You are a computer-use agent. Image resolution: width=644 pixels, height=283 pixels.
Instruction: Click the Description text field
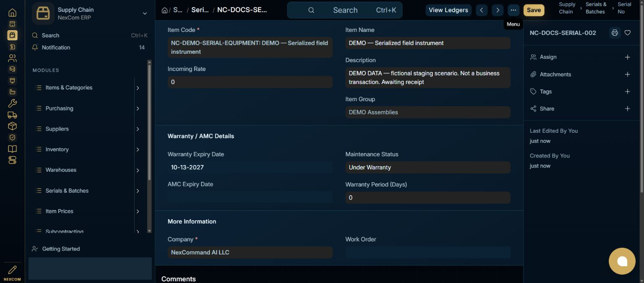(x=428, y=78)
